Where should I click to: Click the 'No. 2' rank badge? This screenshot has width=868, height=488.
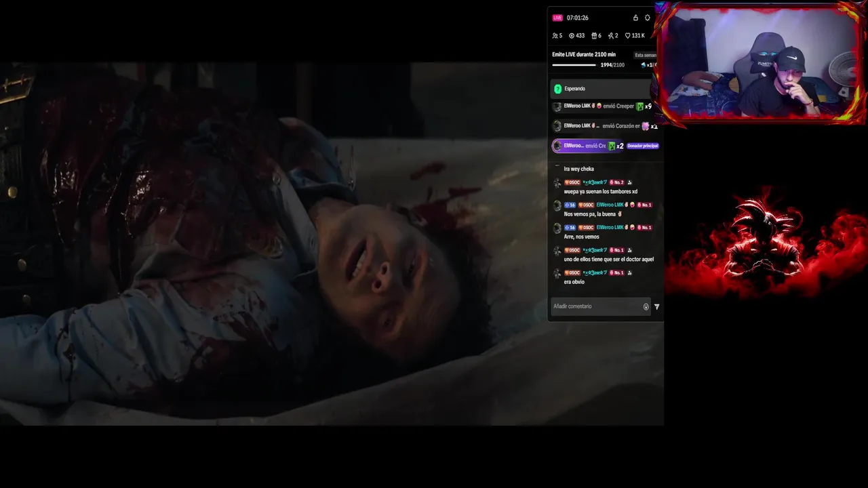pyautogui.click(x=616, y=182)
